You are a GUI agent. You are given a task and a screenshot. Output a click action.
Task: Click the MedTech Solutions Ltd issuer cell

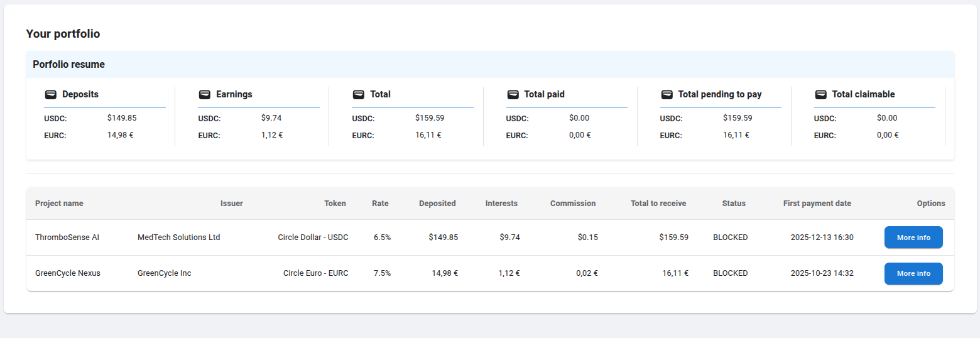(x=178, y=237)
